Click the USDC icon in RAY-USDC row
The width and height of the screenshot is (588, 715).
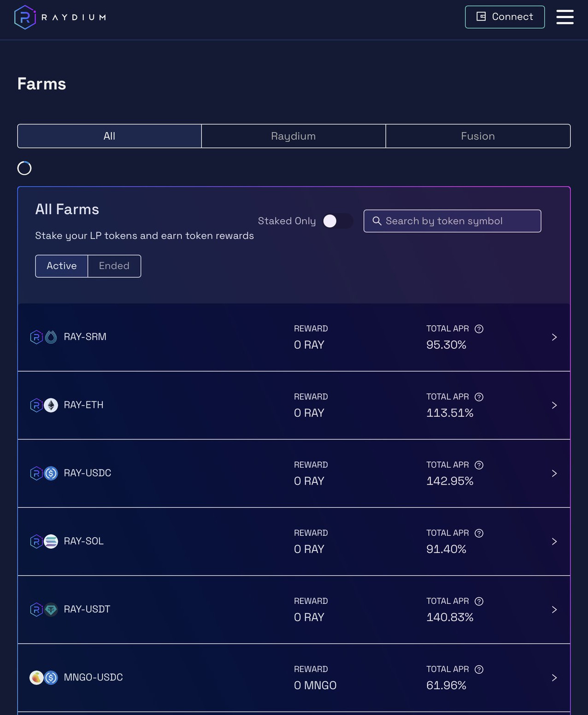51,473
